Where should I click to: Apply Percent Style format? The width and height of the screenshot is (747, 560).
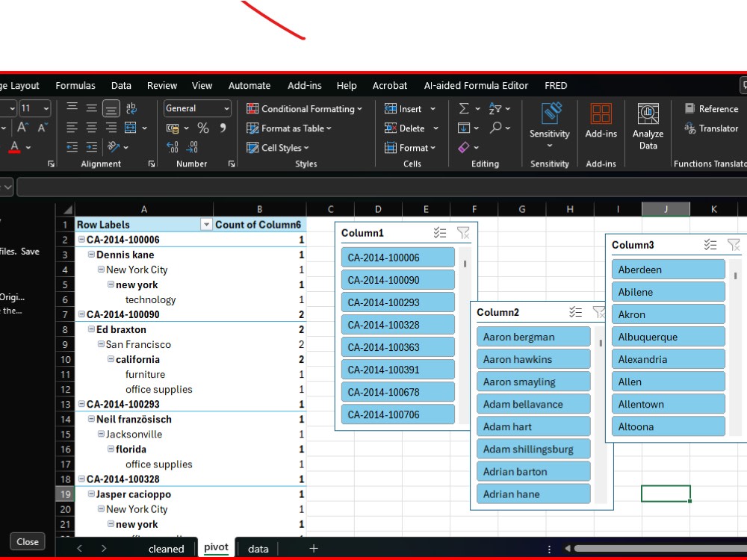click(203, 128)
